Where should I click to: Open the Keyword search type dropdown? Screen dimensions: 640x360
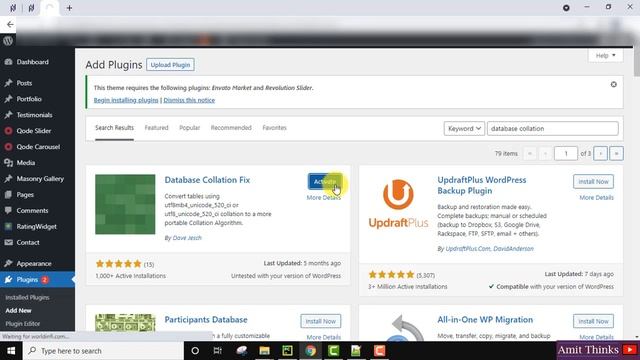coord(464,129)
